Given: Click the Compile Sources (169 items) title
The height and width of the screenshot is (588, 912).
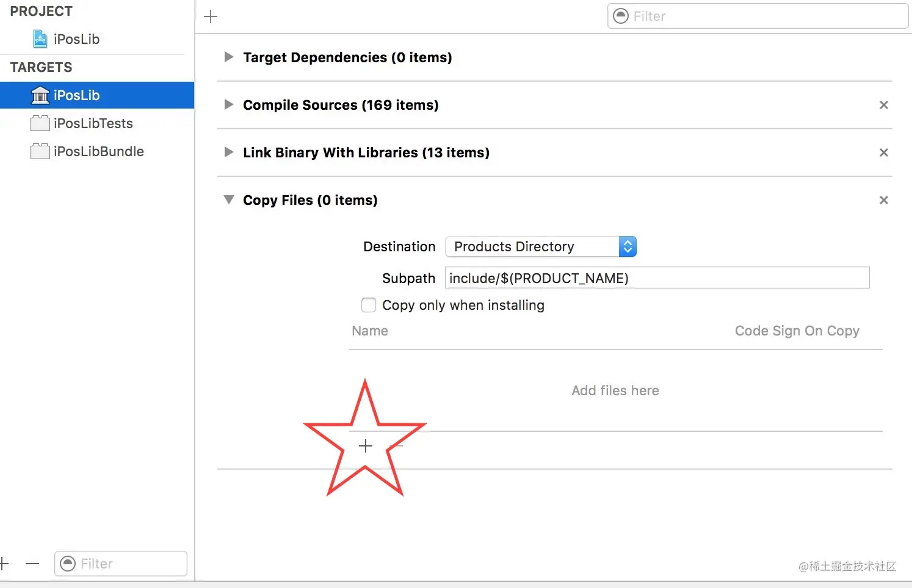Looking at the screenshot, I should click(341, 105).
